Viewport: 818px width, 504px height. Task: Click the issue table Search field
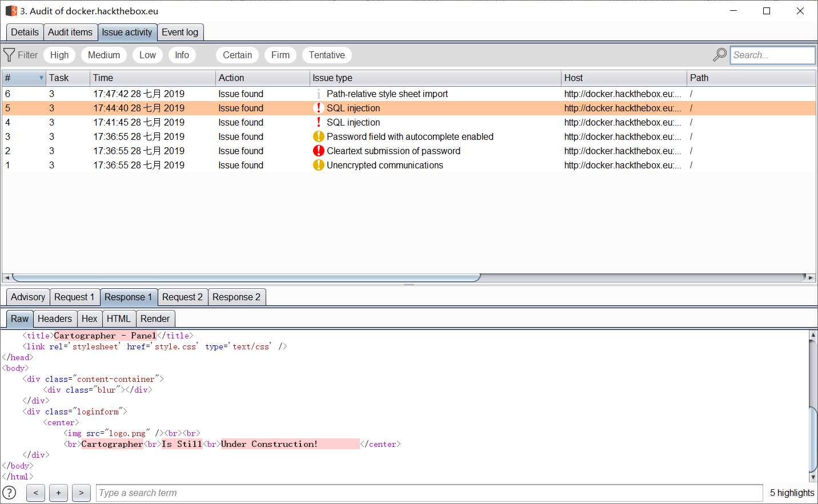point(772,55)
